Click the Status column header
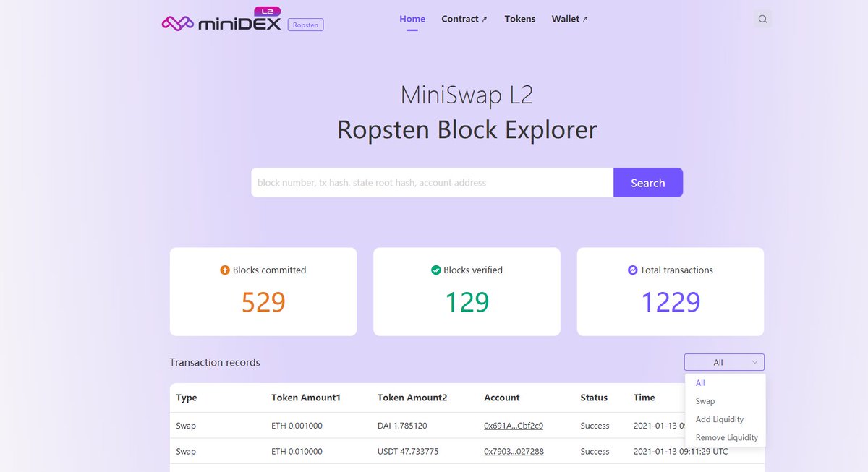Screen dimensions: 868x472 pyautogui.click(x=594, y=398)
